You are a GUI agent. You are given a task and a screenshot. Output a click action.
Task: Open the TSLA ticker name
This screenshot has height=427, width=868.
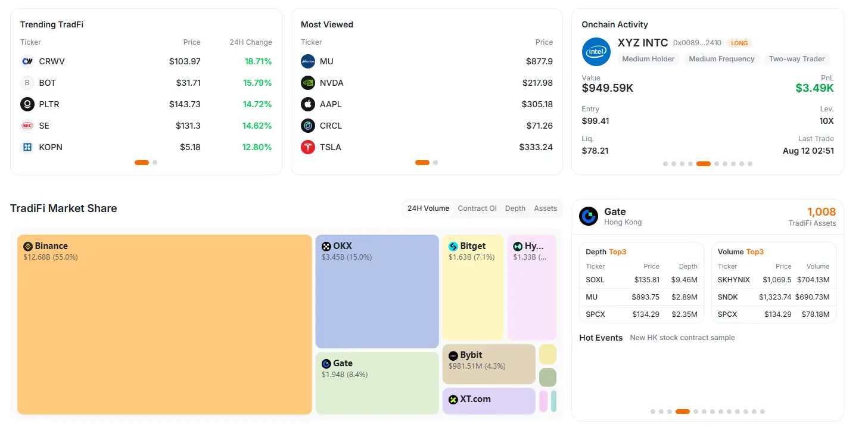click(x=331, y=147)
